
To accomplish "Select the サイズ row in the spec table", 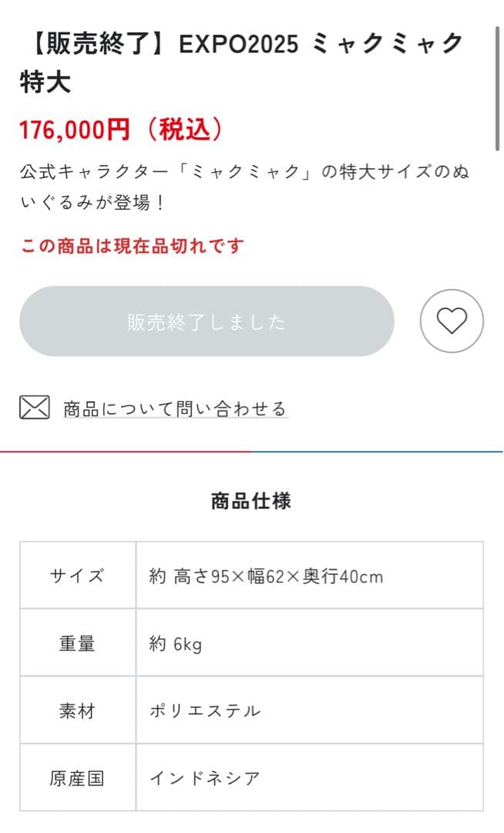I will point(77,575).
